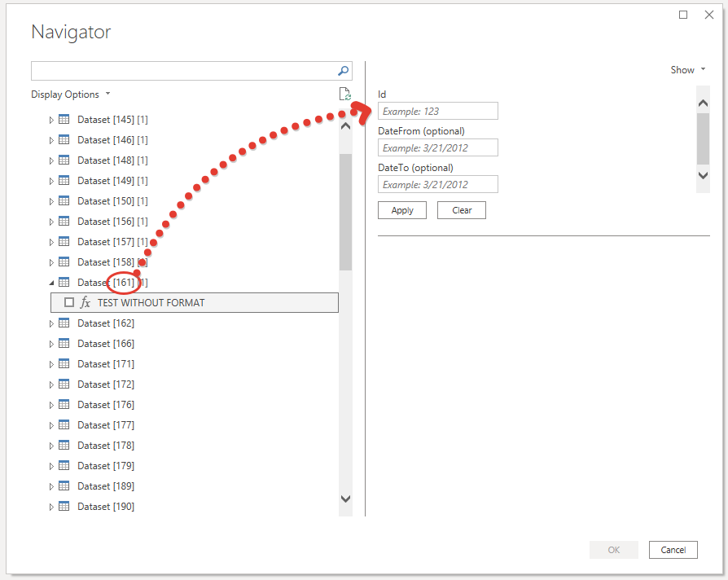
Task: Click the search magnifier icon
Action: click(343, 71)
